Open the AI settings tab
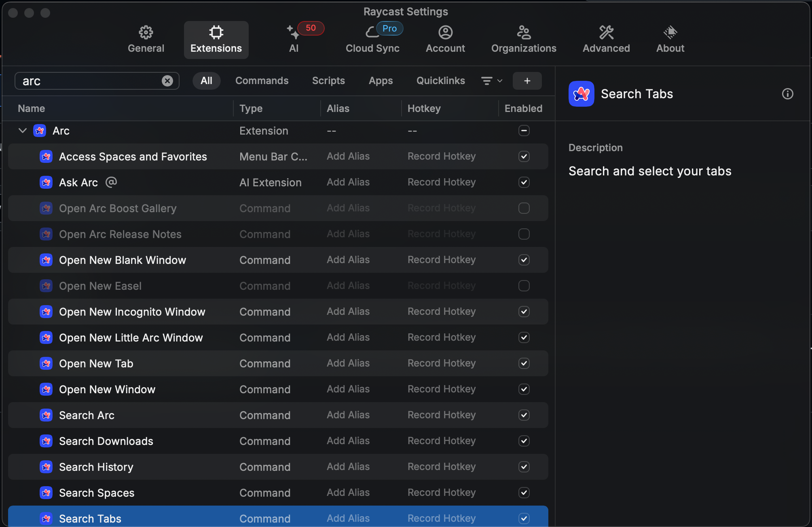 [294, 40]
